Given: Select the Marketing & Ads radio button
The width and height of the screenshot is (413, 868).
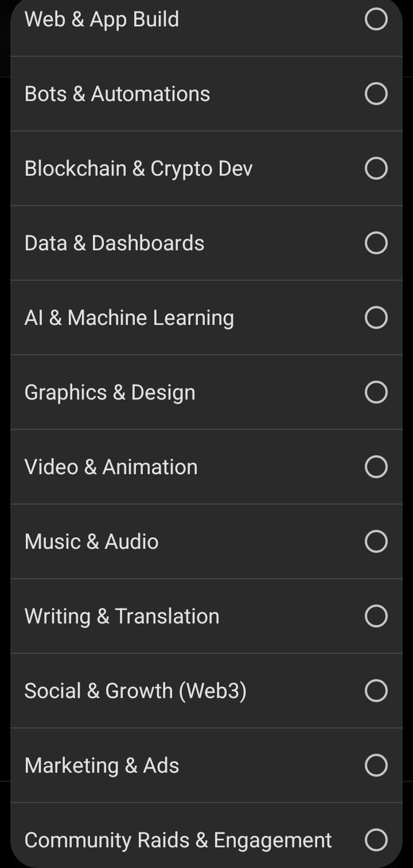Looking at the screenshot, I should [x=376, y=765].
